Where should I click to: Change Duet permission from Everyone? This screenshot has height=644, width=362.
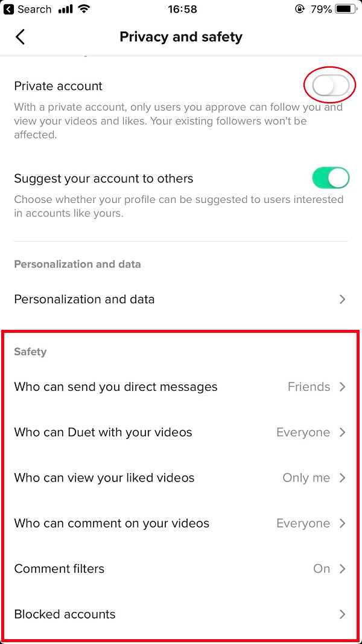point(303,432)
